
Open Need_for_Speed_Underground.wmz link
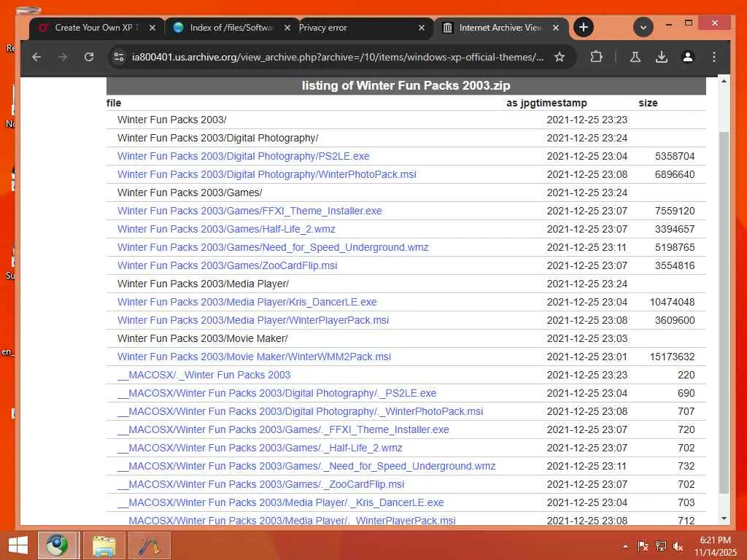point(273,247)
